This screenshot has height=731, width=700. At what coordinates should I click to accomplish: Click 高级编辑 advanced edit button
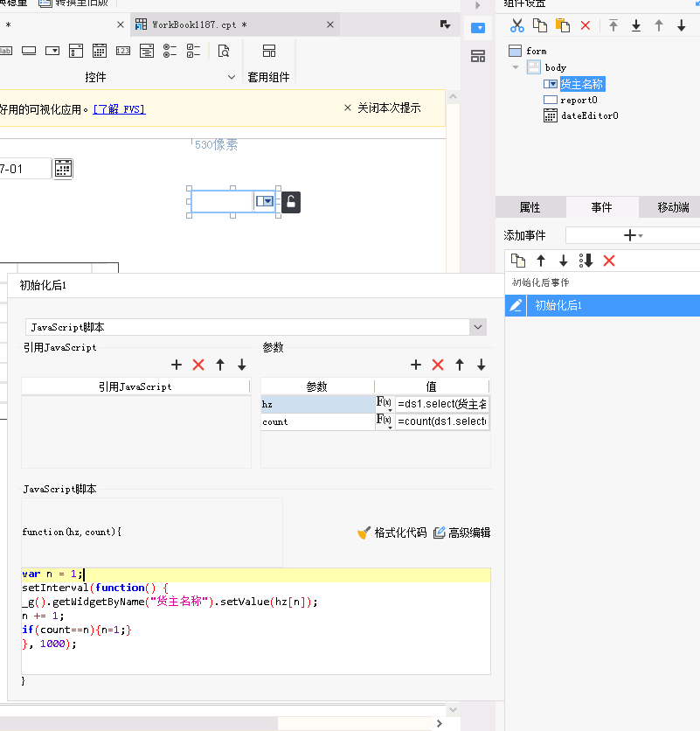461,533
